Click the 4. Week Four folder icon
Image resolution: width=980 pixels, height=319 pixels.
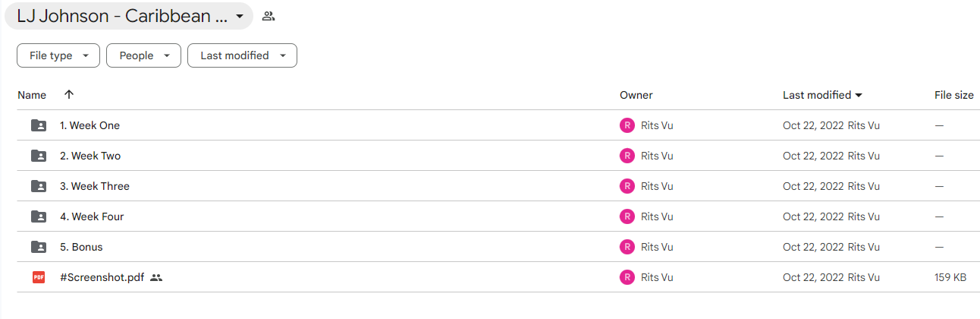click(39, 216)
